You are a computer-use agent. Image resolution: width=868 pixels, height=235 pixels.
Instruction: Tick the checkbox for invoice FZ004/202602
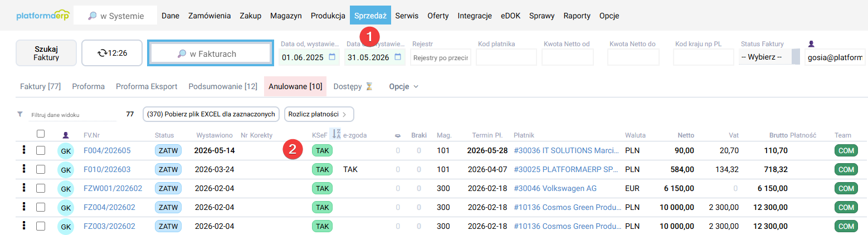[x=40, y=207]
